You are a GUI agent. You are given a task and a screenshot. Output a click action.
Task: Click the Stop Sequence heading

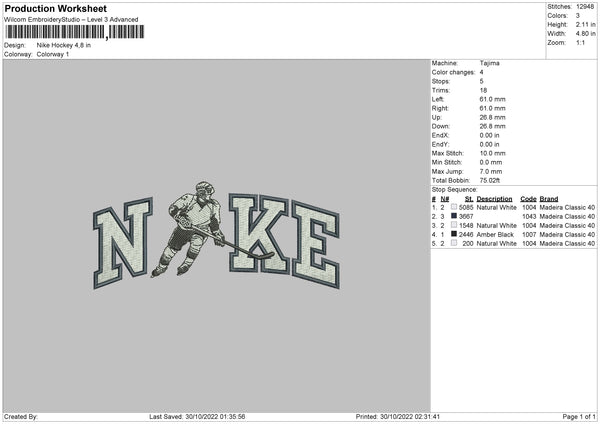click(x=455, y=190)
